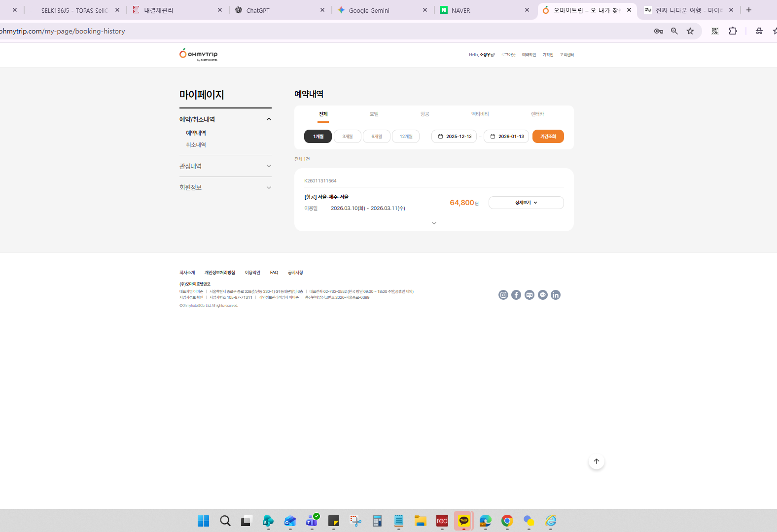Screen dimensions: 777x532
Task: Click booking number K26011311564
Action: point(320,181)
